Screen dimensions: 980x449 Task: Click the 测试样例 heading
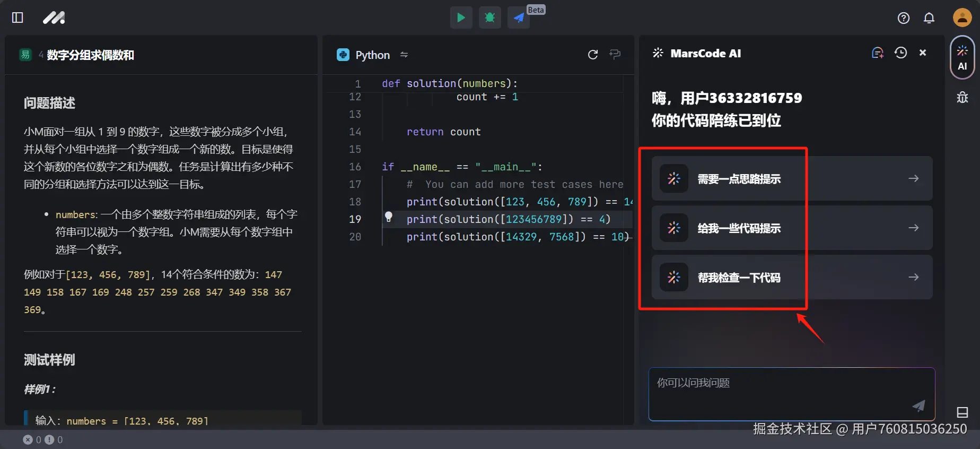click(x=49, y=360)
